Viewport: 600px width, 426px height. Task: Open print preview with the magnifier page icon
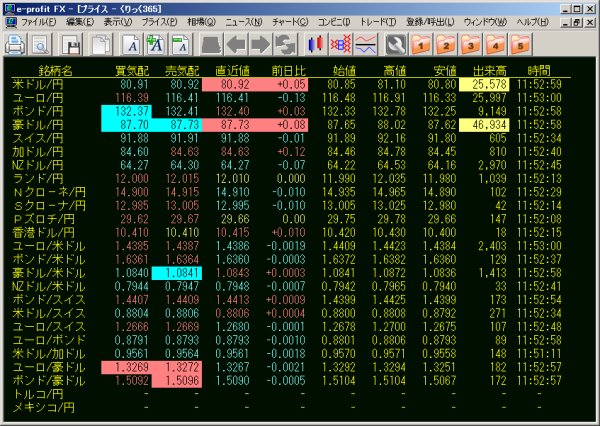tap(40, 45)
